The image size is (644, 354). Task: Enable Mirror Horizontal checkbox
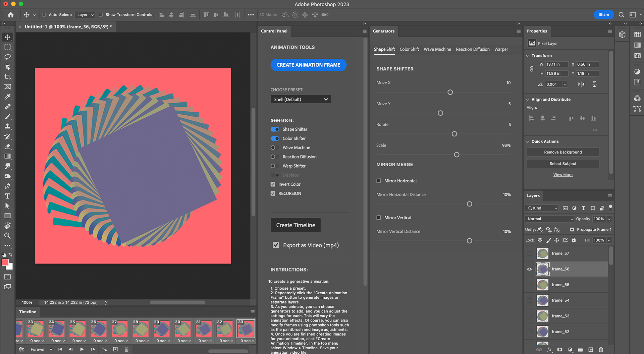[379, 181]
